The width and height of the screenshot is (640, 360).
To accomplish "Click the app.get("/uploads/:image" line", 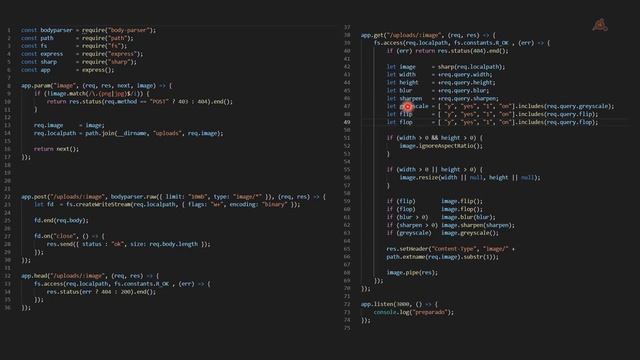I will pyautogui.click(x=428, y=35).
